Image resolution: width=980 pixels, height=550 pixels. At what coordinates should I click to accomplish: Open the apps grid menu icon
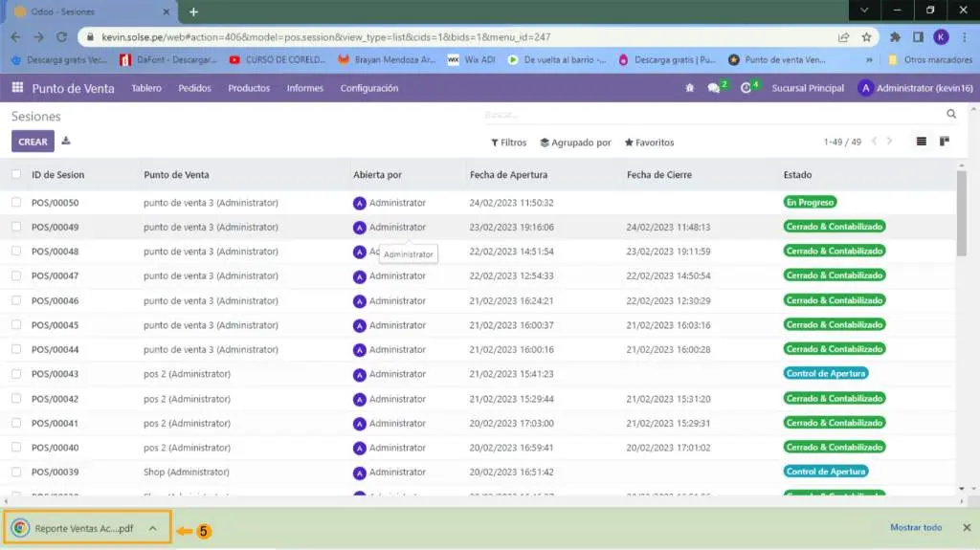[x=17, y=88]
